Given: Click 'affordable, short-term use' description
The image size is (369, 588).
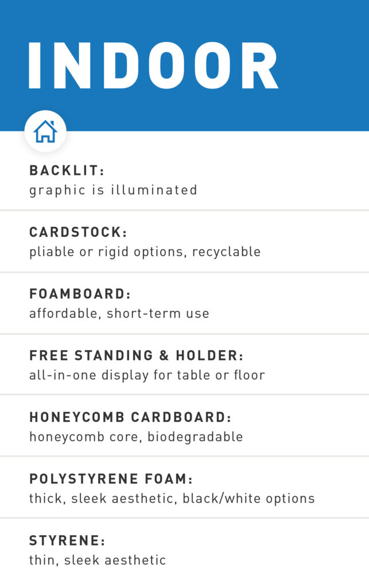Looking at the screenshot, I should [x=119, y=313].
